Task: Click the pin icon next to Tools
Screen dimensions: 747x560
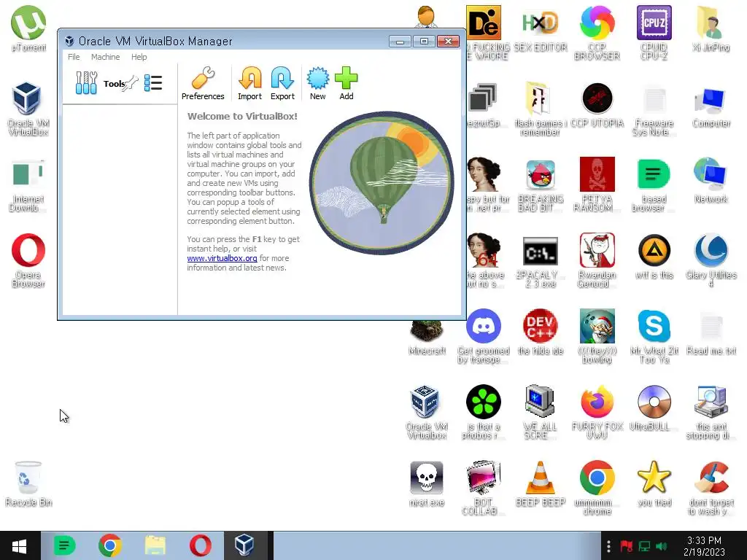Action: click(x=130, y=84)
